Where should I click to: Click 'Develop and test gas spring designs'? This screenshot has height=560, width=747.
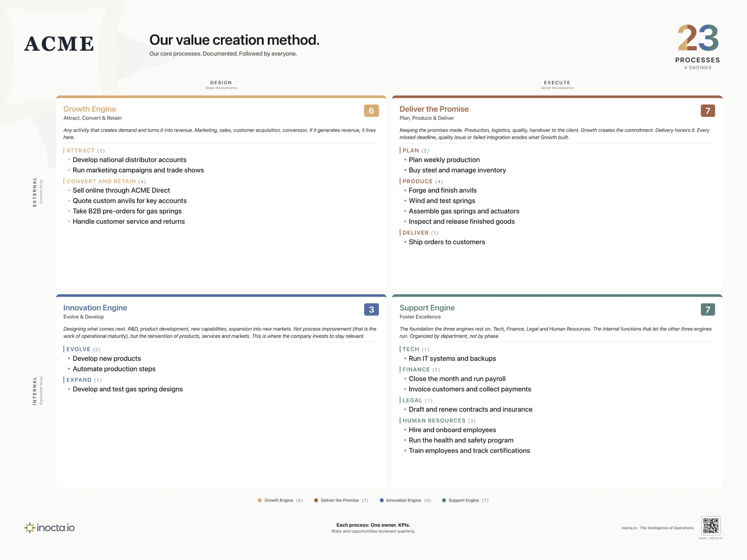[x=128, y=389]
